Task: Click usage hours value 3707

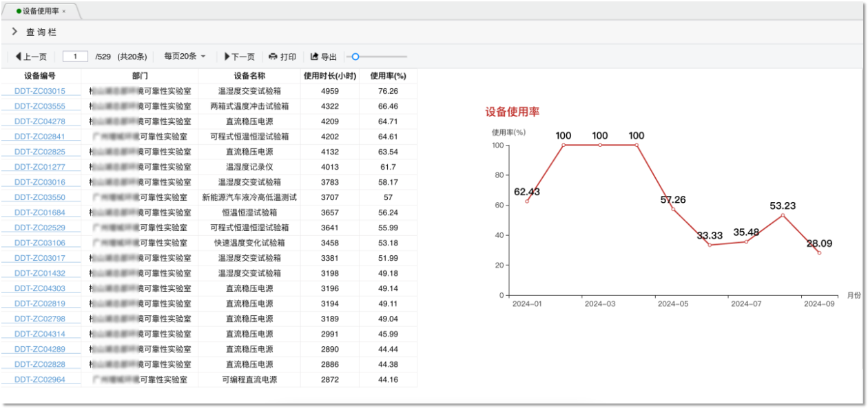Action: (x=330, y=197)
